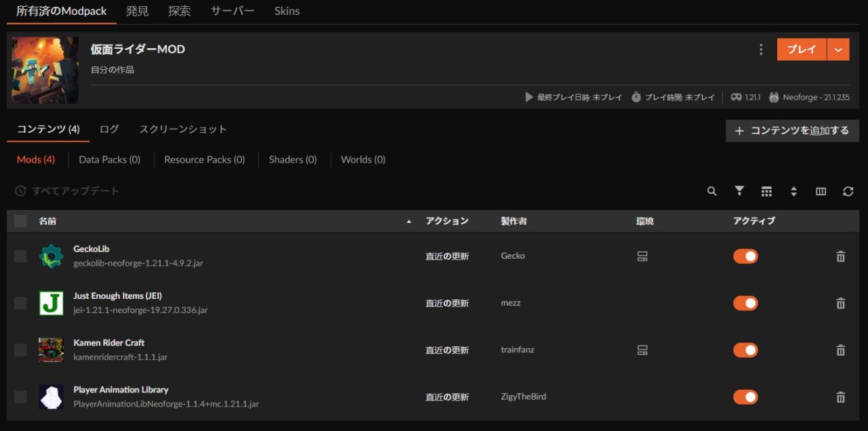Delete Just Enough Items mod
The height and width of the screenshot is (431, 868).
coord(840,303)
